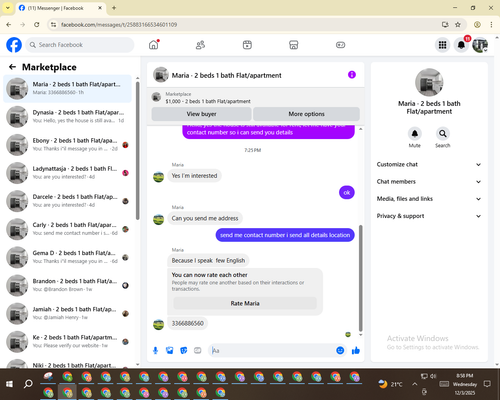
Task: Select the Messenger Facebook browser tab
Action: [x=60, y=8]
